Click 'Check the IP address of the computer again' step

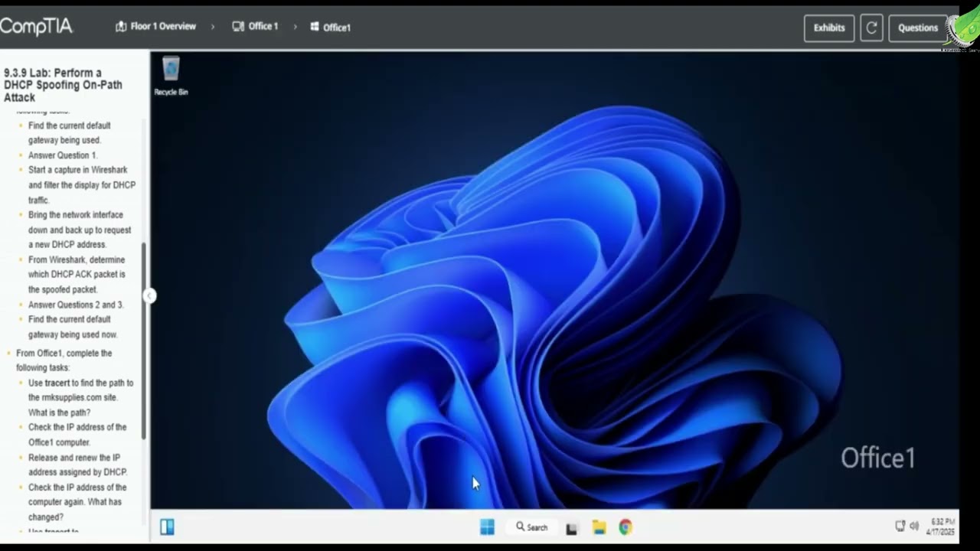(77, 502)
